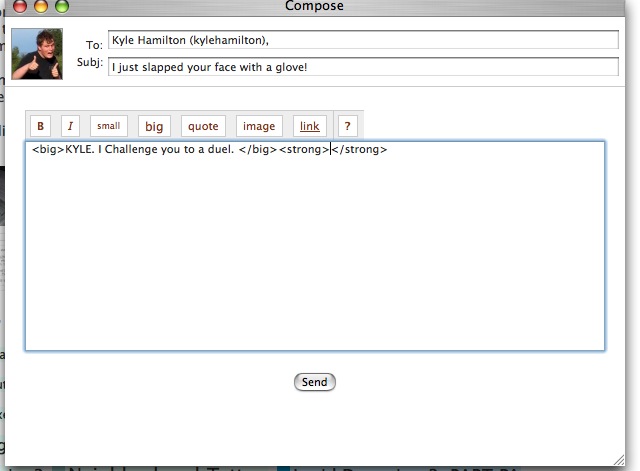Insert small text tag button

pyautogui.click(x=109, y=126)
